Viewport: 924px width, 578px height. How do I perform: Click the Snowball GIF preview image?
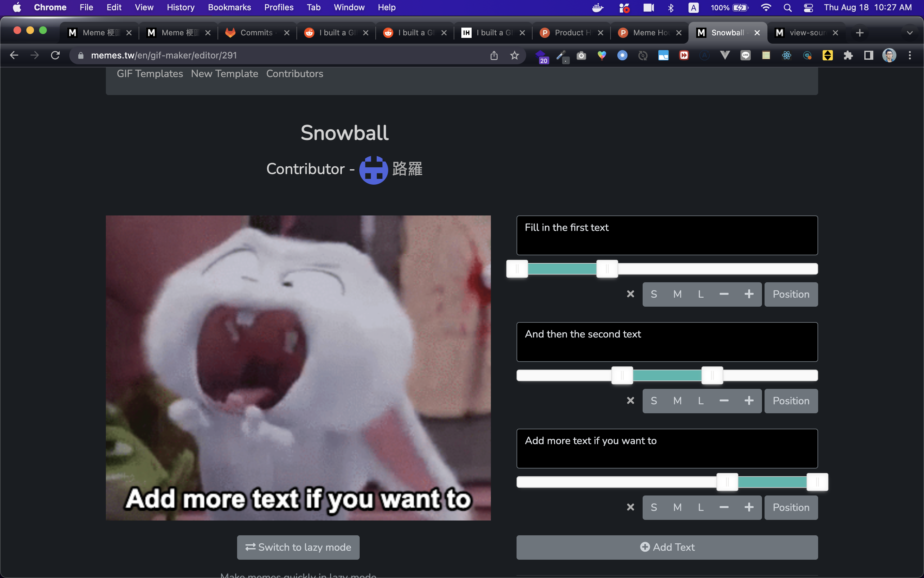pyautogui.click(x=298, y=368)
